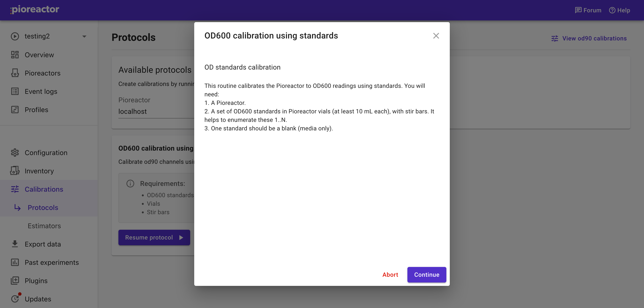
Task: Check for Updates via clock icon
Action: coord(15,299)
